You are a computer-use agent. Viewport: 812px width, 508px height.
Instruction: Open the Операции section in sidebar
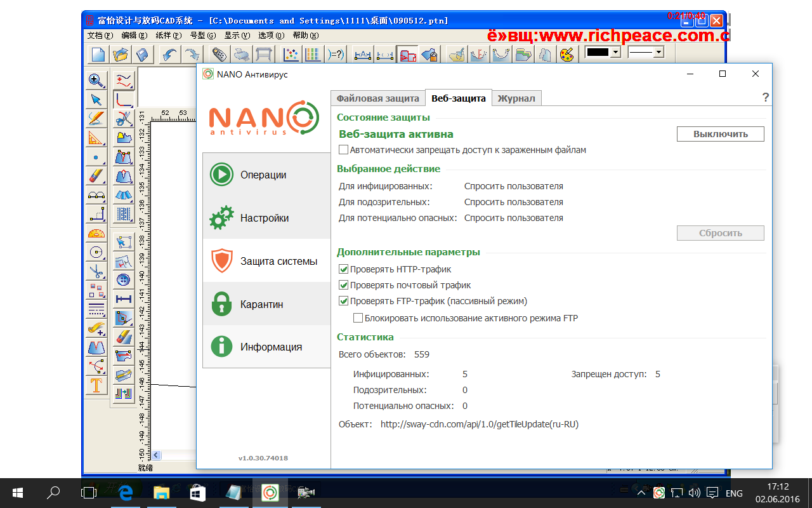263,175
